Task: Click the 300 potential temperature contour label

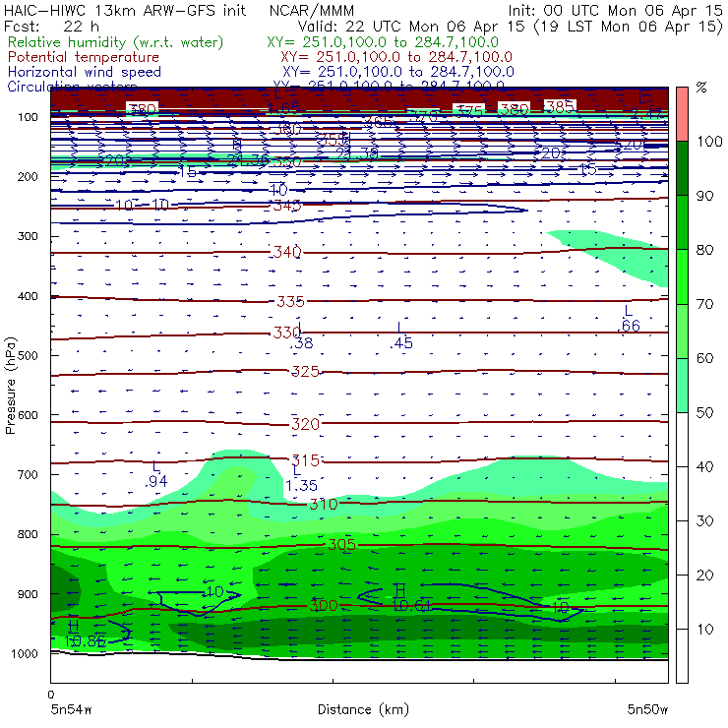Action: tap(324, 605)
